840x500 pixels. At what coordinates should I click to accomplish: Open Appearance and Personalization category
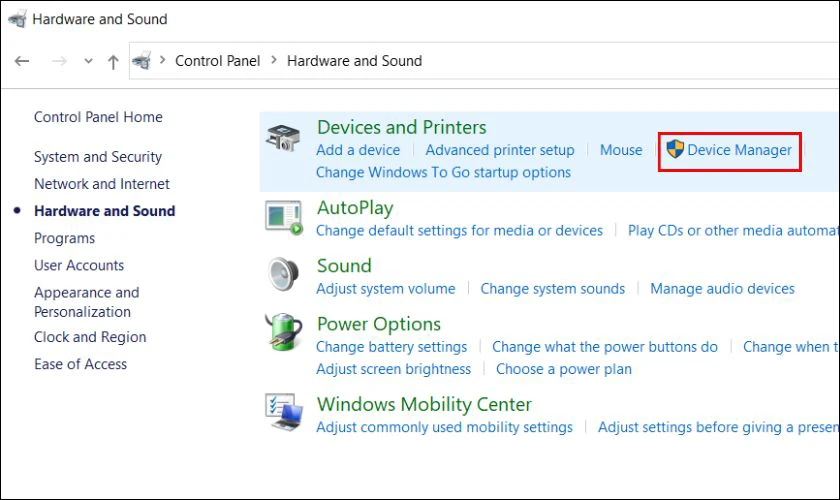[x=86, y=302]
